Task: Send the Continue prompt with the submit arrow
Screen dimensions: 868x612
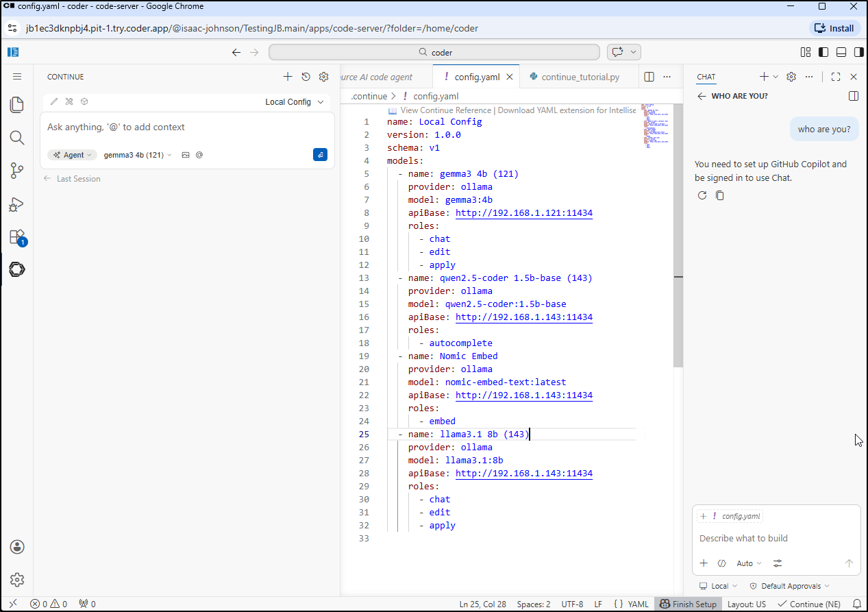Action: pos(320,155)
